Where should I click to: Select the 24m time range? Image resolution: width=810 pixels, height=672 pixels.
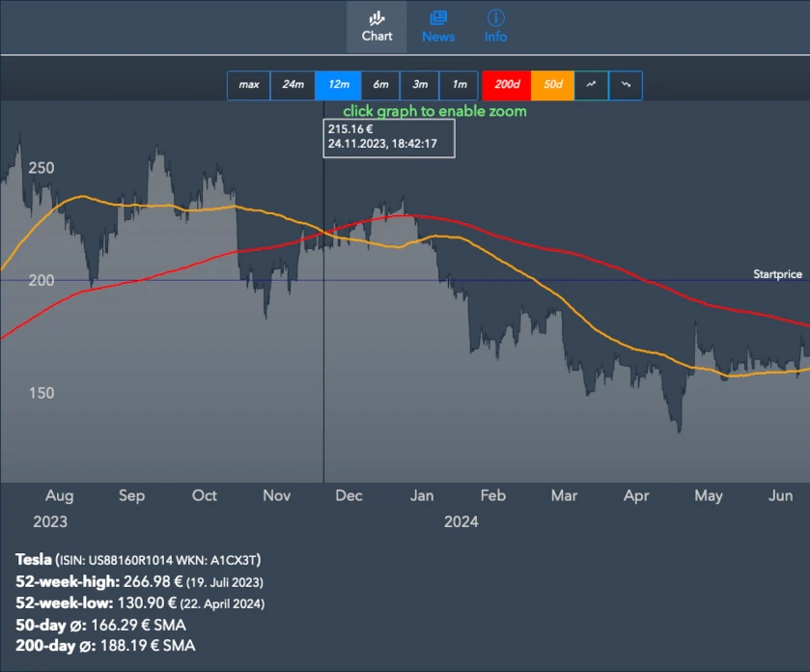[x=293, y=85]
